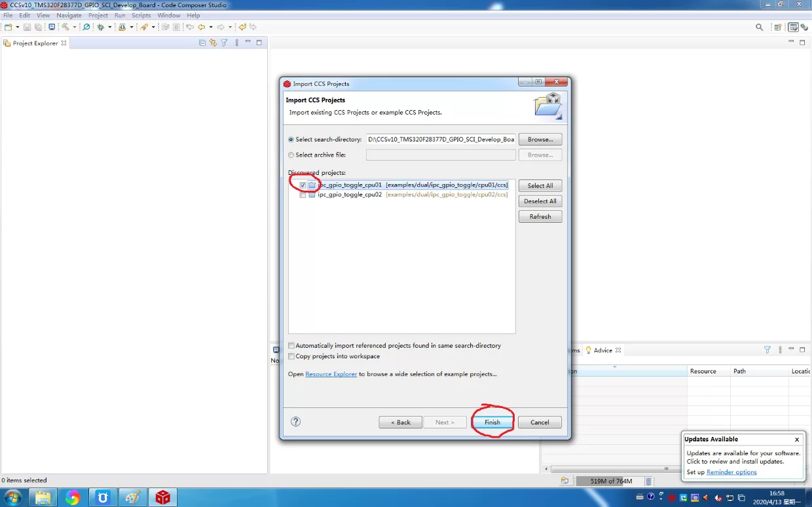
Task: Select the Project Explorer tab
Action: (35, 43)
